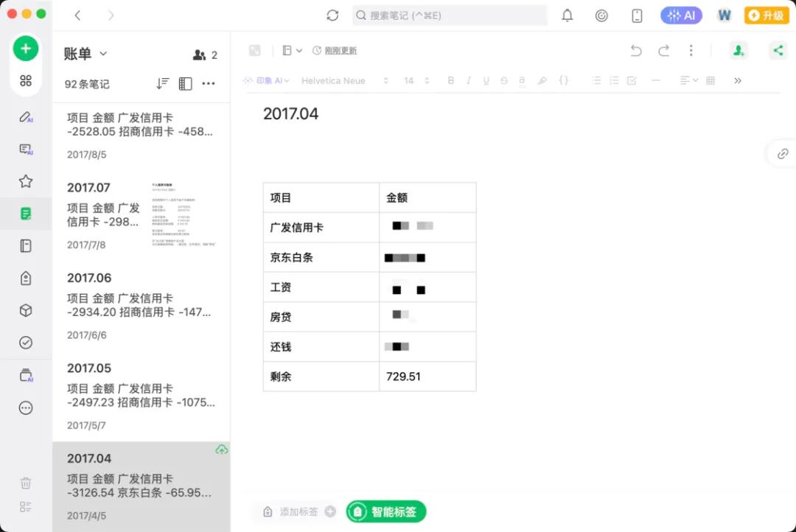Viewport: 796px width, 532px height.
Task: Open the AI assistant button
Action: [681, 15]
